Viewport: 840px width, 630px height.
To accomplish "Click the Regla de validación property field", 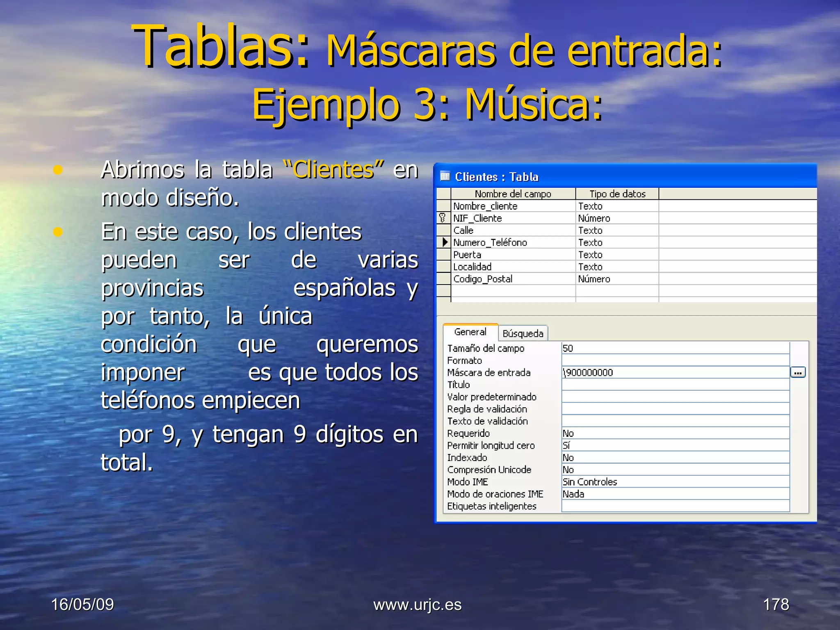I will (676, 409).
